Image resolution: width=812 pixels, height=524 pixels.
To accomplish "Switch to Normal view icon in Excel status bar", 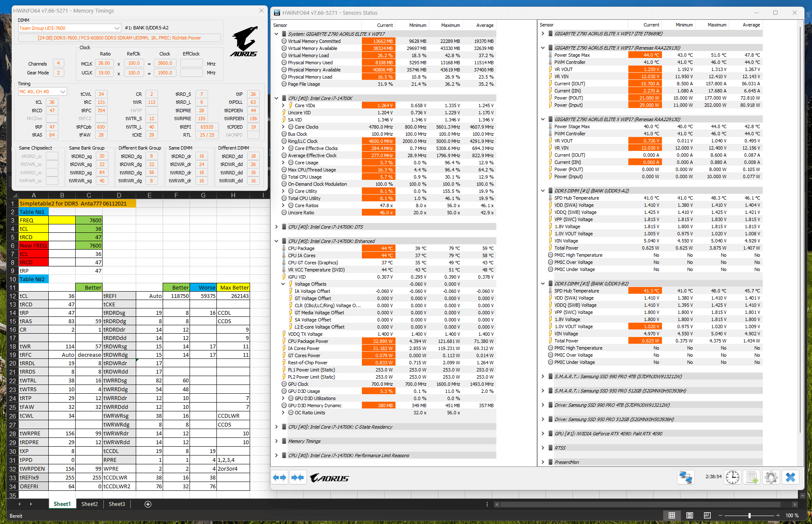I will 672,516.
